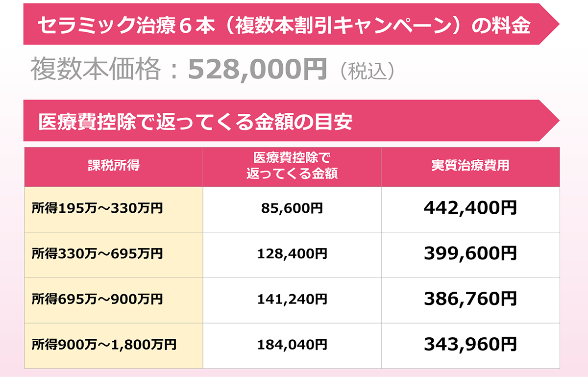Viewport: 588px width, 377px height.
Task: Click the 複数本価格 528,000円 price text
Action: coord(179,70)
